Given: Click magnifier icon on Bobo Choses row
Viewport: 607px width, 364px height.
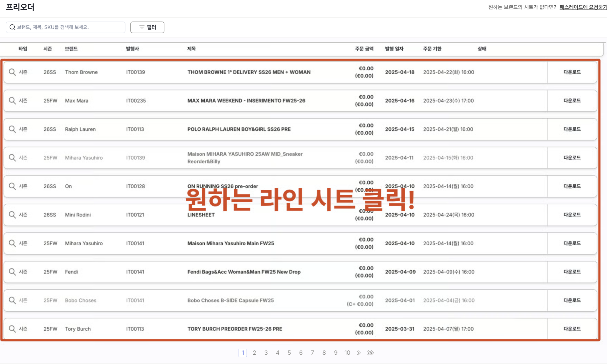Looking at the screenshot, I should [x=12, y=300].
